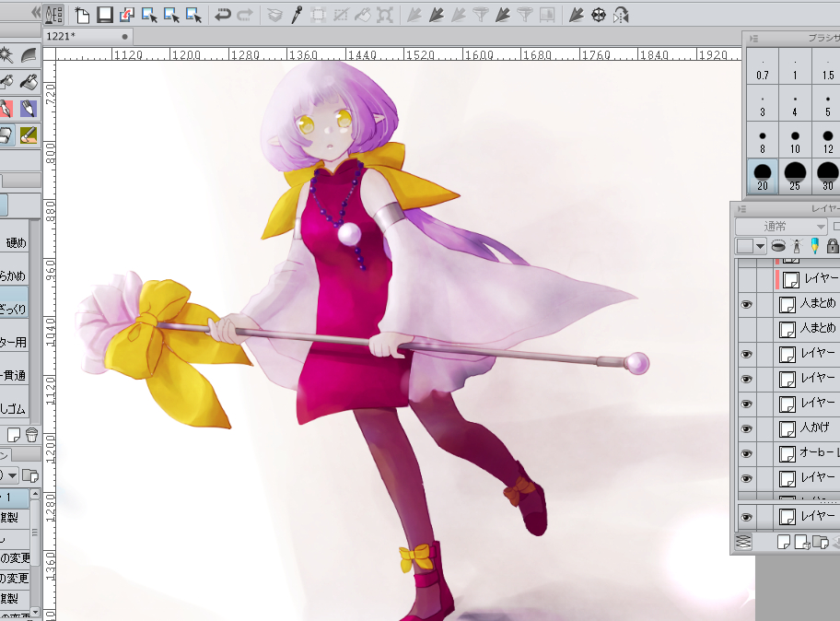840x621 pixels.
Task: Choose brush size 0.7
Action: (763, 66)
